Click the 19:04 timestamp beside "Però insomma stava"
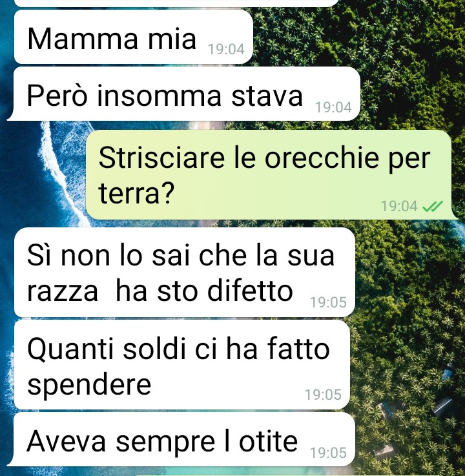 333,107
